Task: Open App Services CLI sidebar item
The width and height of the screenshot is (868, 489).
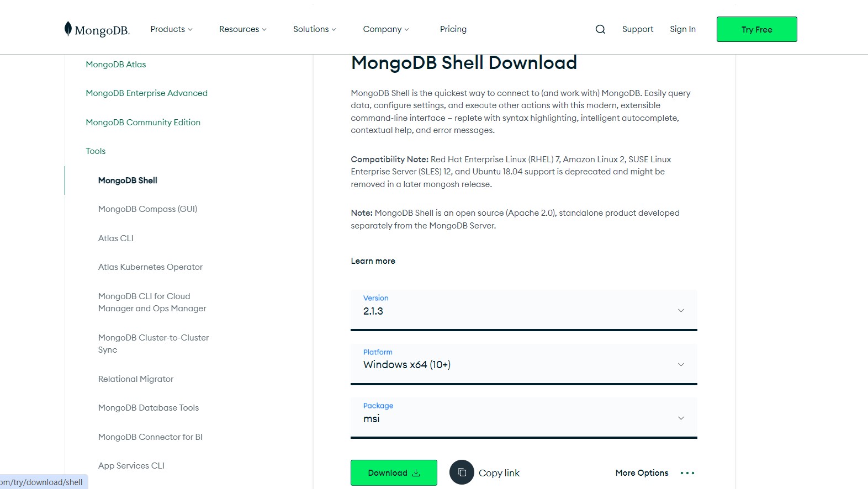Action: (x=131, y=466)
